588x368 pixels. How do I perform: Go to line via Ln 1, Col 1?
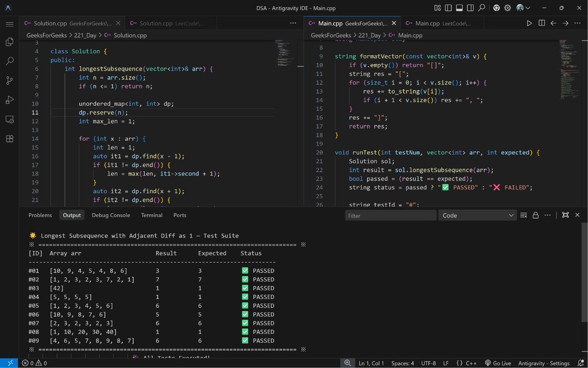[371, 363]
